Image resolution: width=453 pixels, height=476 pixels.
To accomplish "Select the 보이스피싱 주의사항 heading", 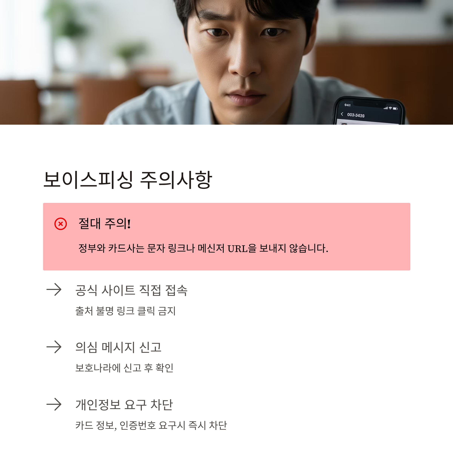I will click(x=128, y=180).
